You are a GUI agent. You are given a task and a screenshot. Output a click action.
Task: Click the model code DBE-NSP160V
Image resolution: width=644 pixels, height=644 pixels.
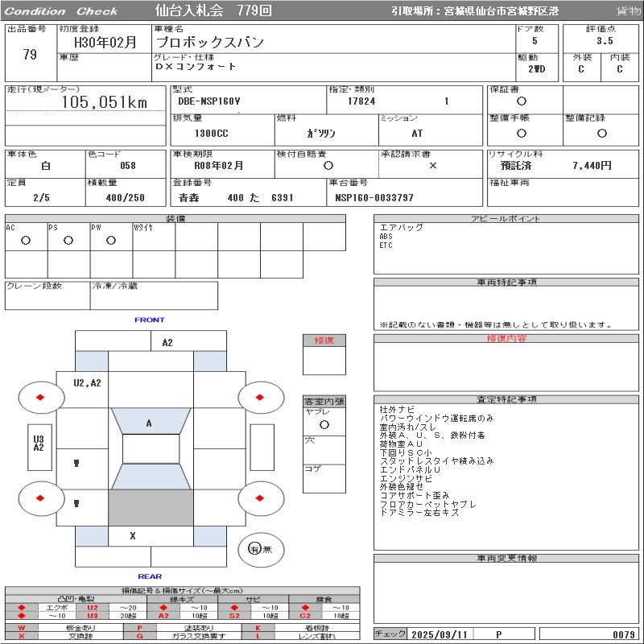(209, 101)
